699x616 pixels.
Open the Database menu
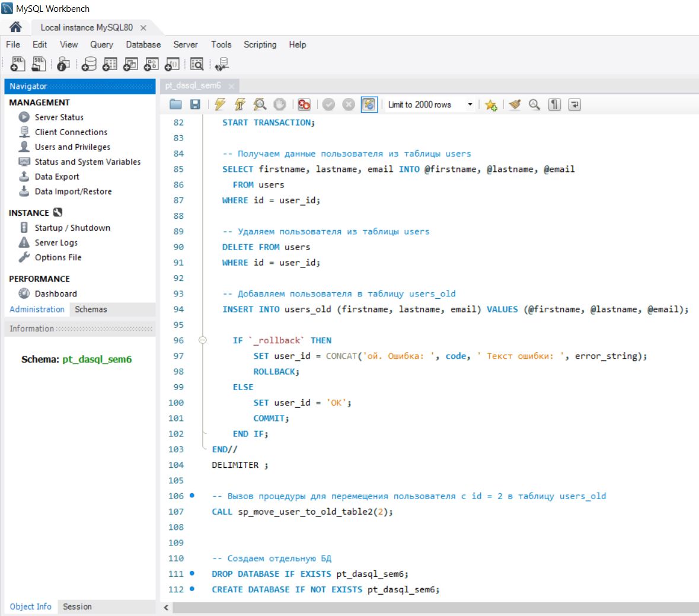coord(143,44)
